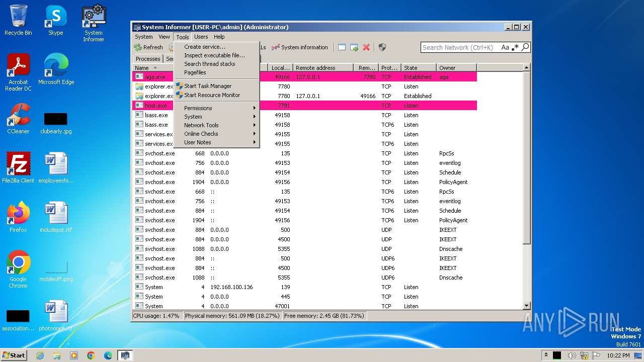Select the aga.exe network row

(304, 77)
